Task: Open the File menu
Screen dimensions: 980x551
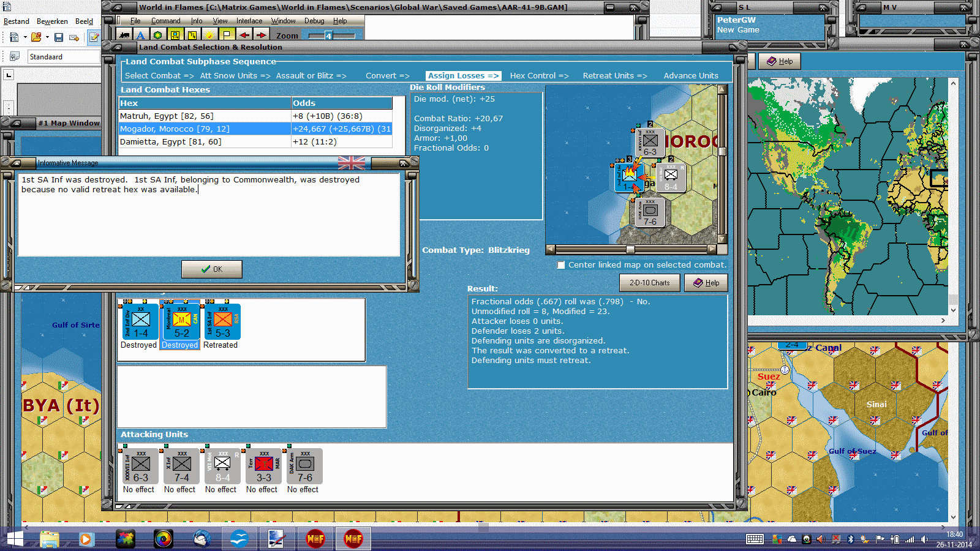Action: point(135,21)
